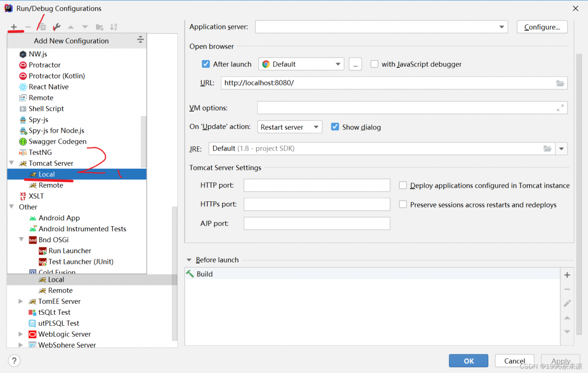Screen dimensions: 588x373
Task: Toggle Show dialog checkbox
Action: [335, 127]
